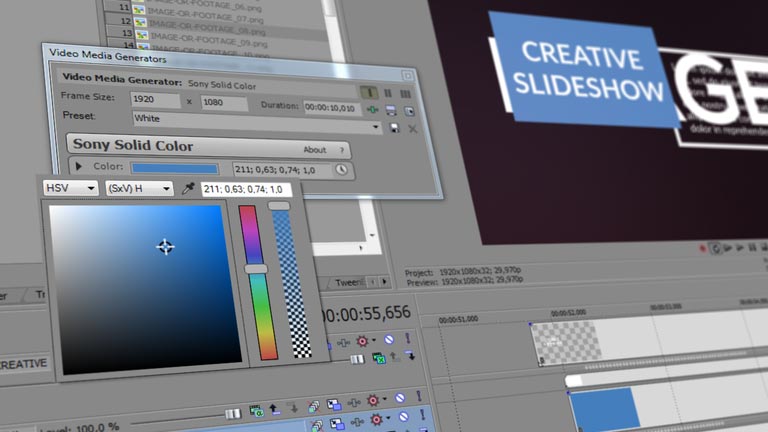The width and height of the screenshot is (768, 432).
Task: Open the HSV color model dropdown
Action: coord(71,188)
